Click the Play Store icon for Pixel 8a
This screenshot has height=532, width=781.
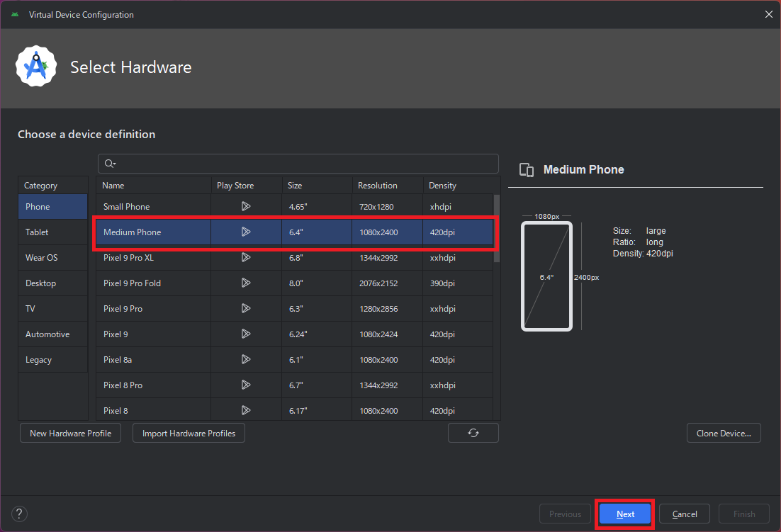point(246,360)
